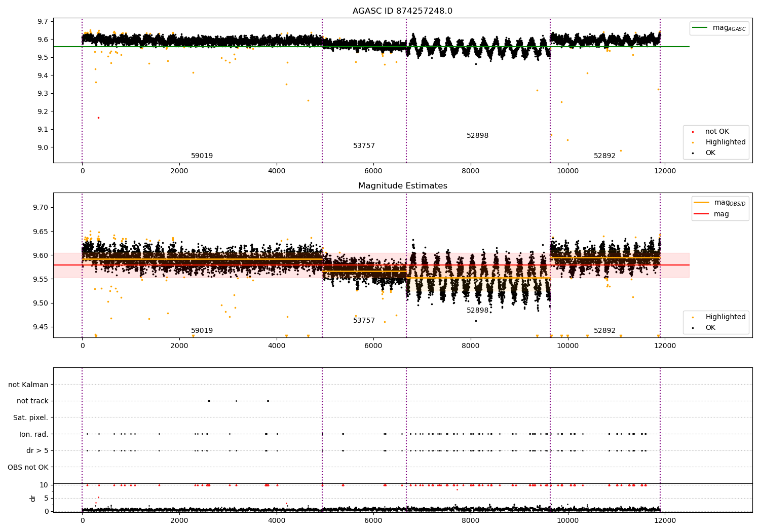Click observation label 52898 in the top plot
The width and height of the screenshot is (760, 532).
click(477, 136)
